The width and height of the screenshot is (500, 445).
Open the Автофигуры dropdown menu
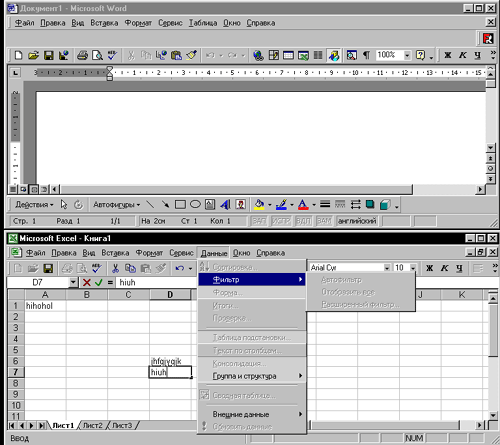pyautogui.click(x=116, y=204)
